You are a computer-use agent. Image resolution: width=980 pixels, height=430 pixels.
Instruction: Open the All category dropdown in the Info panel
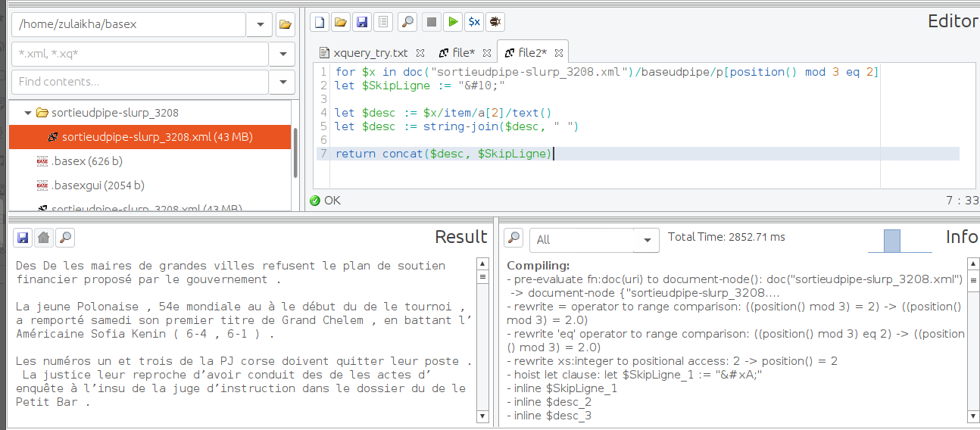[646, 240]
